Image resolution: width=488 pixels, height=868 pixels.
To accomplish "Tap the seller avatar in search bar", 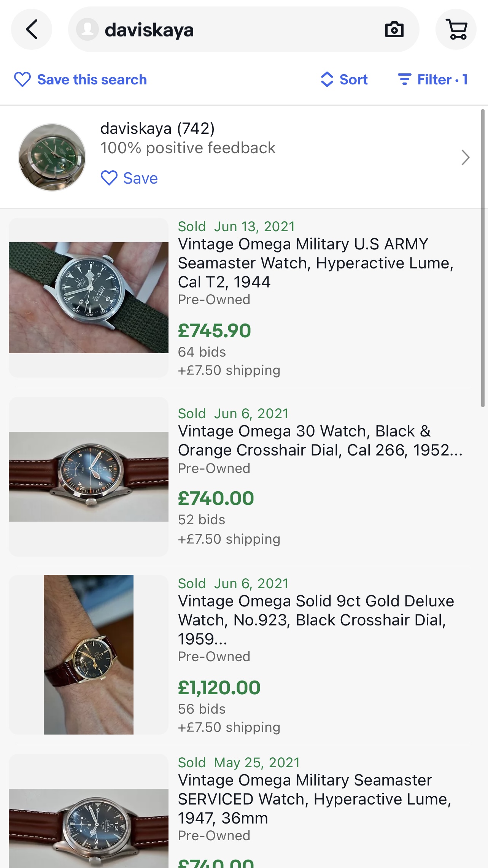I will 87,30.
